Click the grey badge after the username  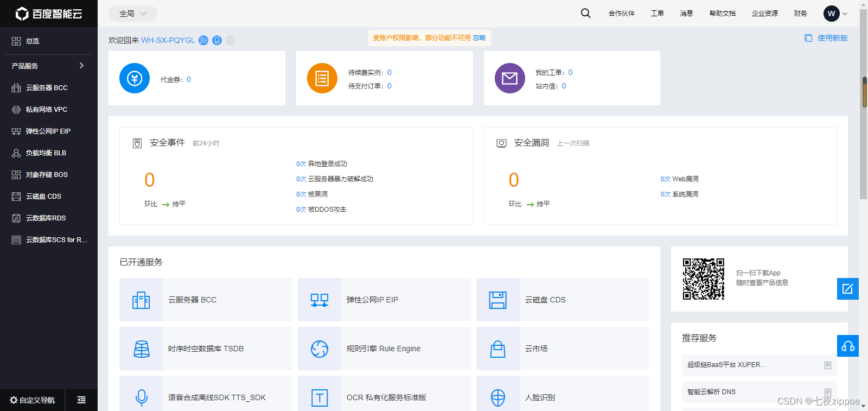(231, 40)
